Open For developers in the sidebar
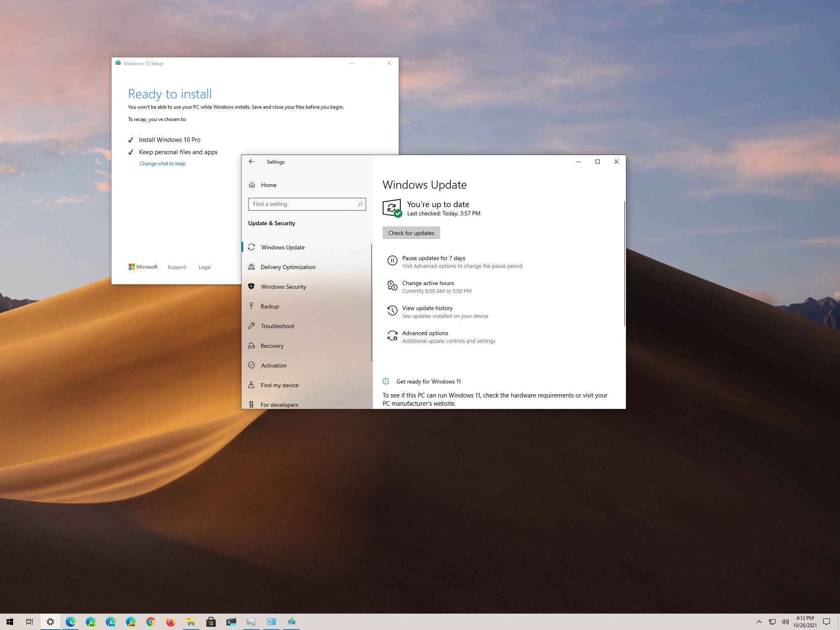Screen dimensions: 840x630 tap(306, 404)
